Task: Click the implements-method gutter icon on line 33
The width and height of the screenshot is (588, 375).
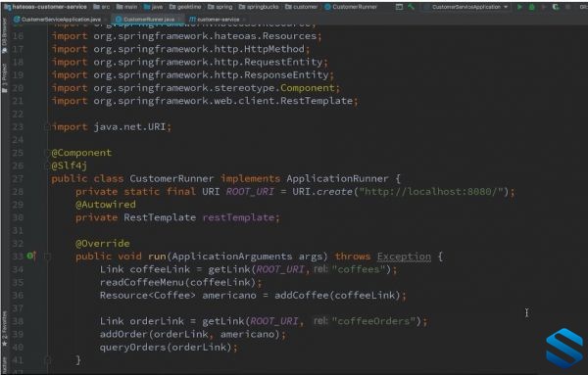Action: 31,257
